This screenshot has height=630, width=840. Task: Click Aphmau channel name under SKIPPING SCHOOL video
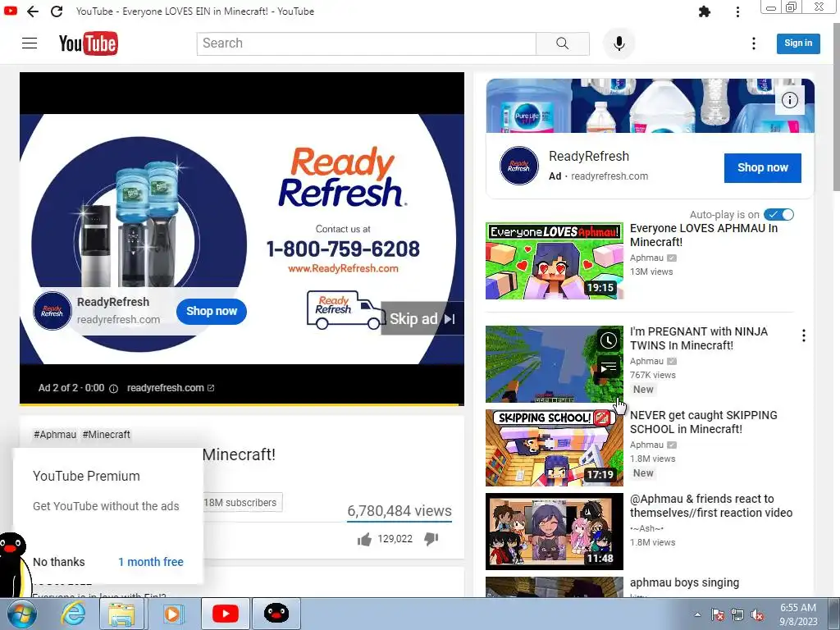pyautogui.click(x=646, y=445)
